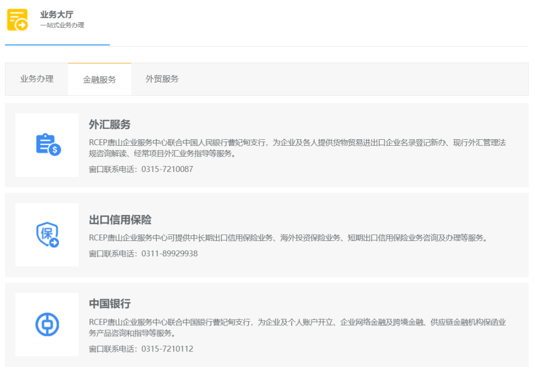Open the 外汇服务 title

(109, 124)
